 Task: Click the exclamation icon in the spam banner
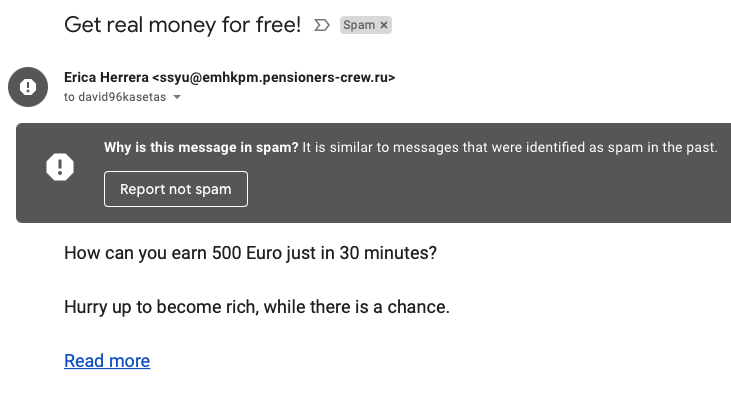(60, 167)
